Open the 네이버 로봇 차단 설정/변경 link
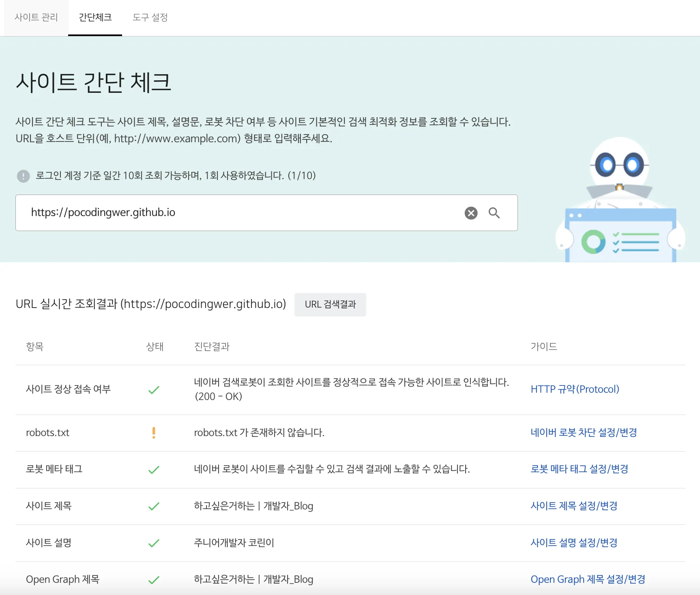The image size is (700, 595). tap(584, 432)
